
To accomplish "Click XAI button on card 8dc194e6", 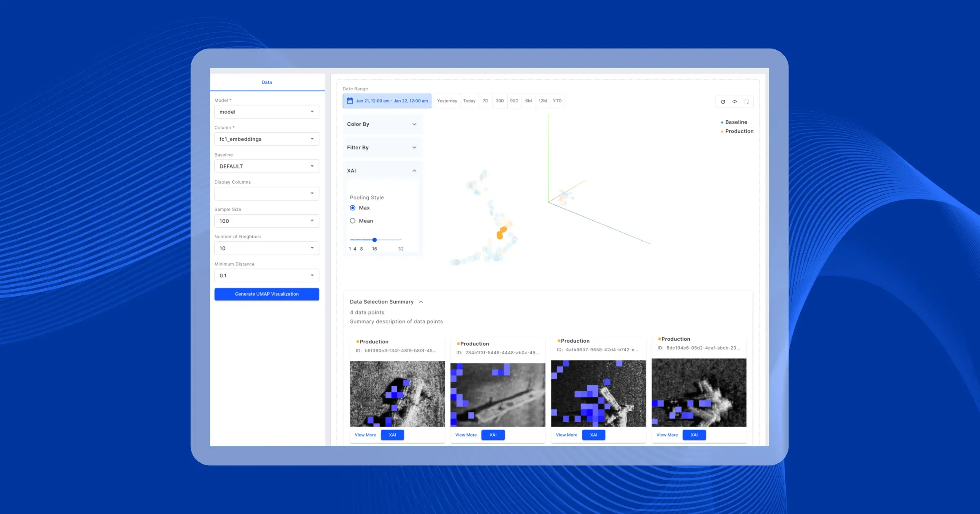I will [694, 435].
